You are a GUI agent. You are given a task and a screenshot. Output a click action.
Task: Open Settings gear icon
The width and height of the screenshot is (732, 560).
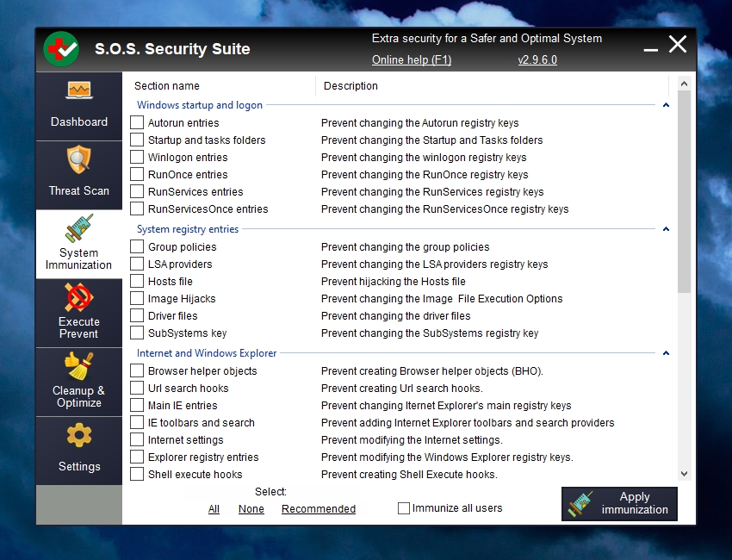coord(79,435)
